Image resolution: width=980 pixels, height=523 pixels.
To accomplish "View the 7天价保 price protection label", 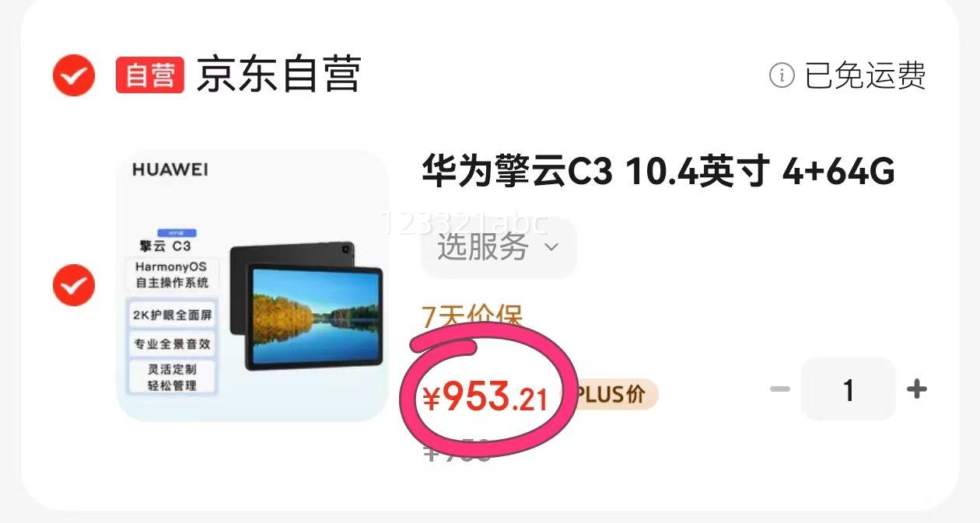I will (472, 316).
